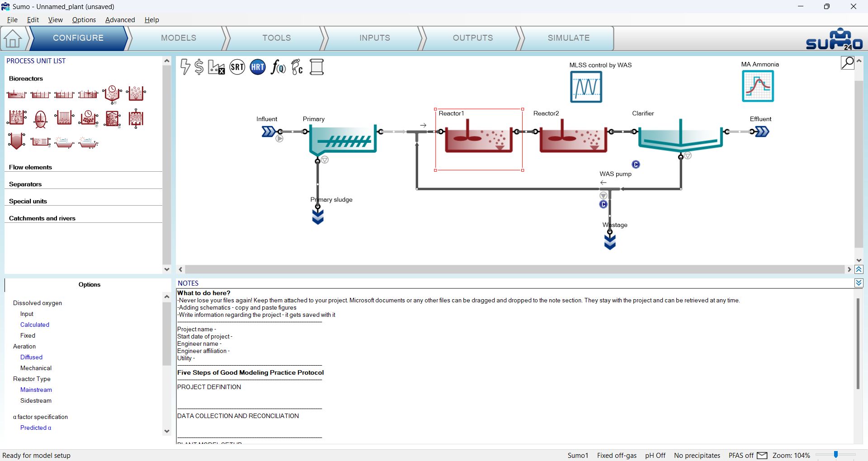Collapse the Bioreactors section header
Screen dimensions: 868x461
coord(26,79)
